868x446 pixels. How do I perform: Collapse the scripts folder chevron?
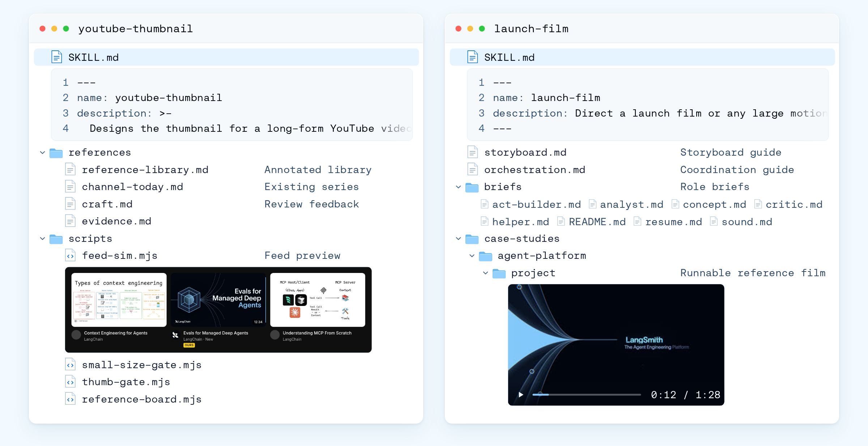click(x=43, y=239)
